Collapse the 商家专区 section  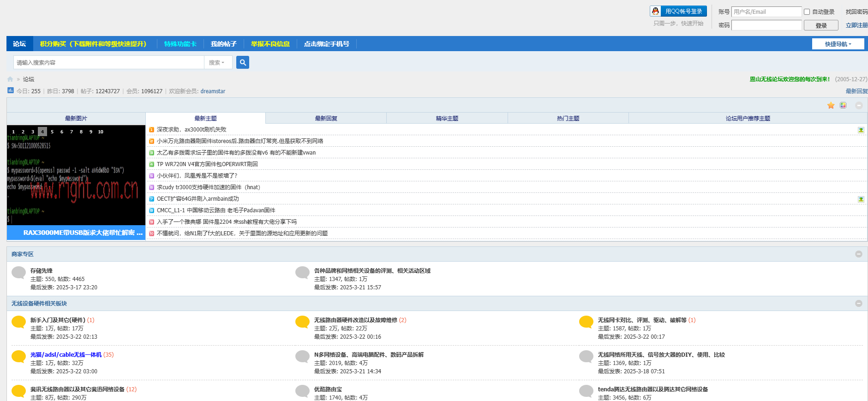pyautogui.click(x=858, y=254)
